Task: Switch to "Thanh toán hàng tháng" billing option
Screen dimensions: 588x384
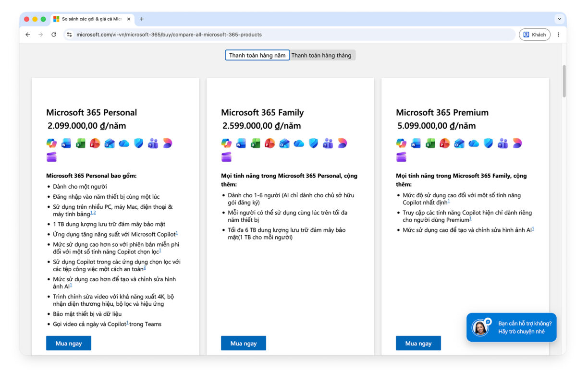Action: tap(321, 55)
